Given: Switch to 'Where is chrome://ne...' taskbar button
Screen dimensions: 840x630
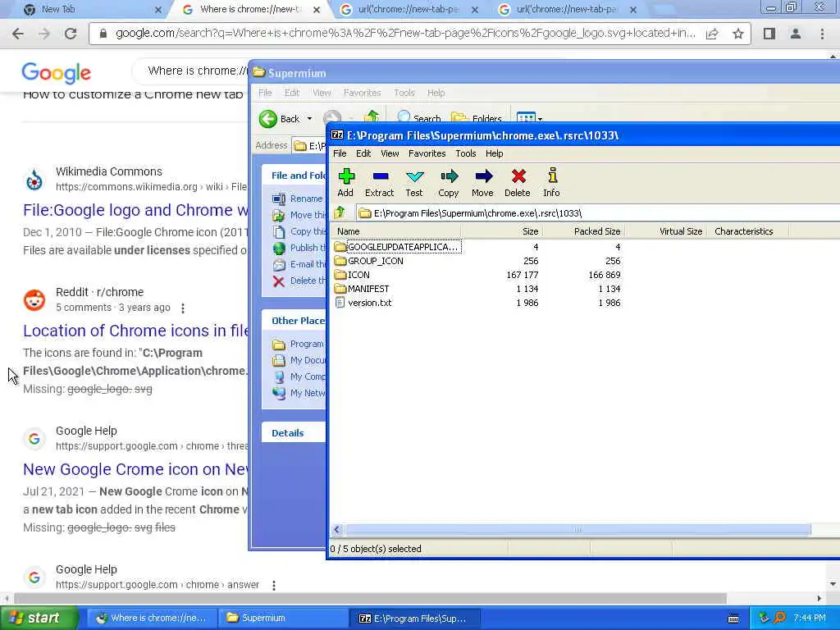Looking at the screenshot, I should point(152,619).
